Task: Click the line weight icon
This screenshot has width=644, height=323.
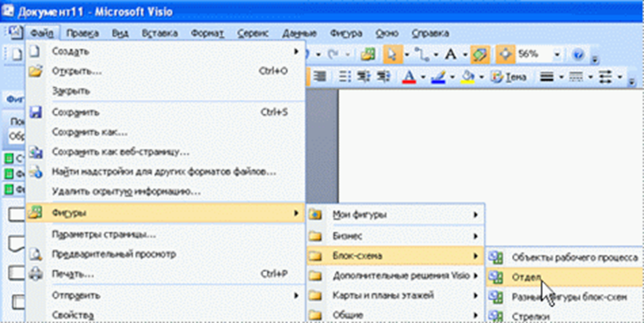Action: [547, 77]
